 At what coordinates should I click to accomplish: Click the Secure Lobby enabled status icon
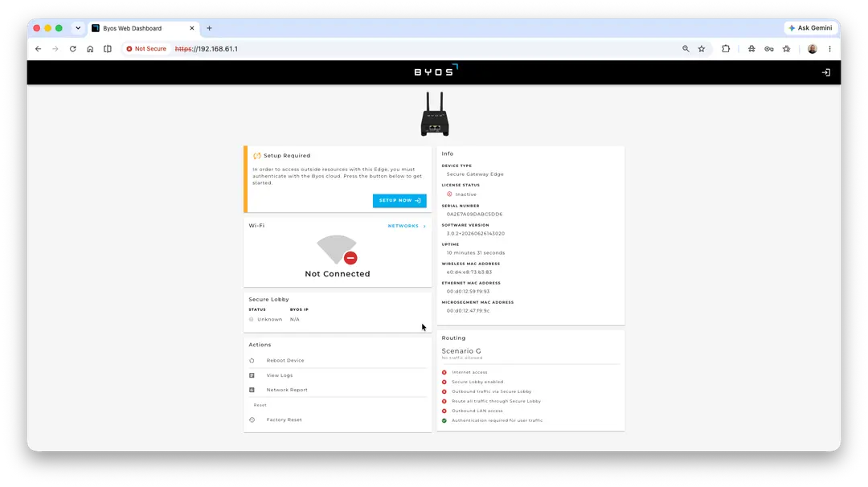444,382
